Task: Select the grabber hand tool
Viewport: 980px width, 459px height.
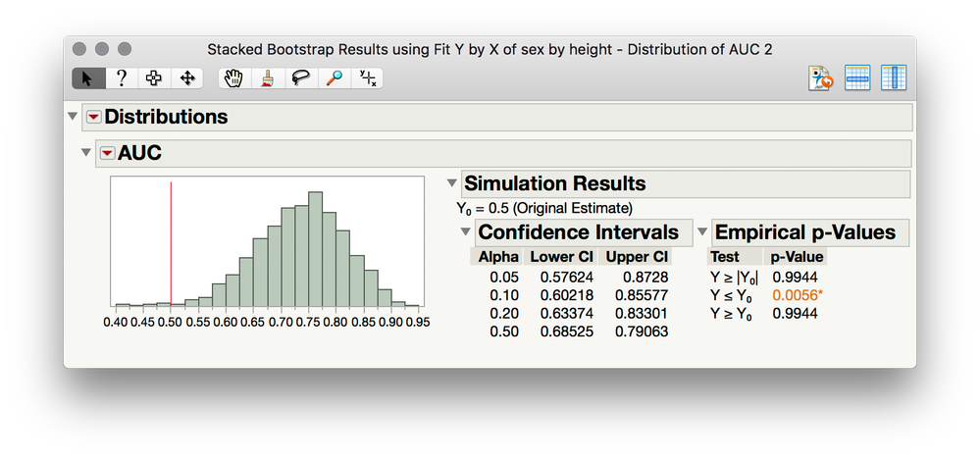Action: pos(234,78)
